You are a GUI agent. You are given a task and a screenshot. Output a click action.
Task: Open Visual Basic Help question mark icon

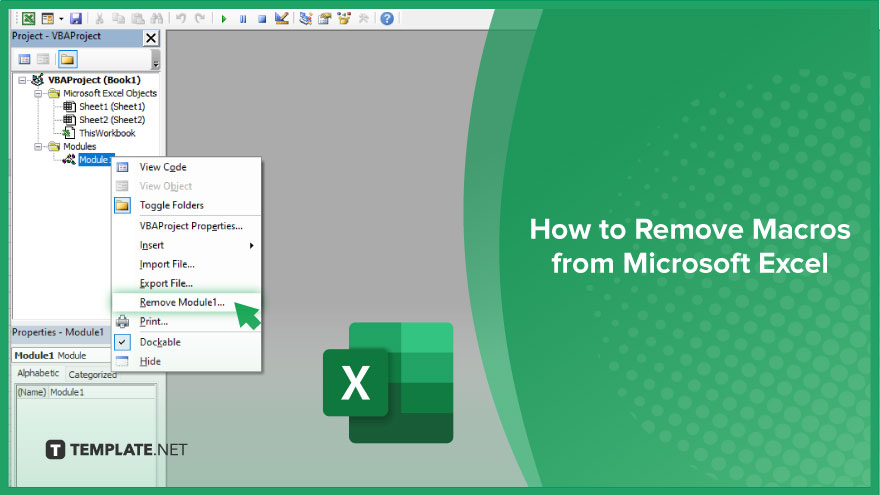387,19
